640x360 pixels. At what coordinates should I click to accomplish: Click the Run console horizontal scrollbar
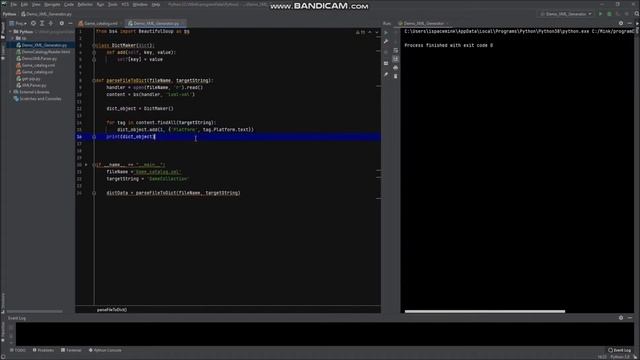tap(484, 311)
